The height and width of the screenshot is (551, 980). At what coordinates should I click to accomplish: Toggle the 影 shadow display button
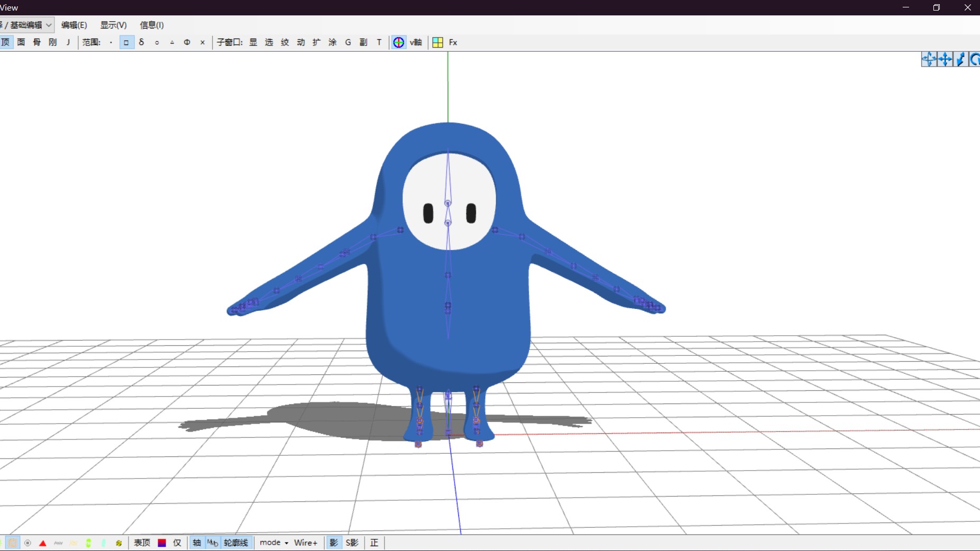pyautogui.click(x=333, y=543)
